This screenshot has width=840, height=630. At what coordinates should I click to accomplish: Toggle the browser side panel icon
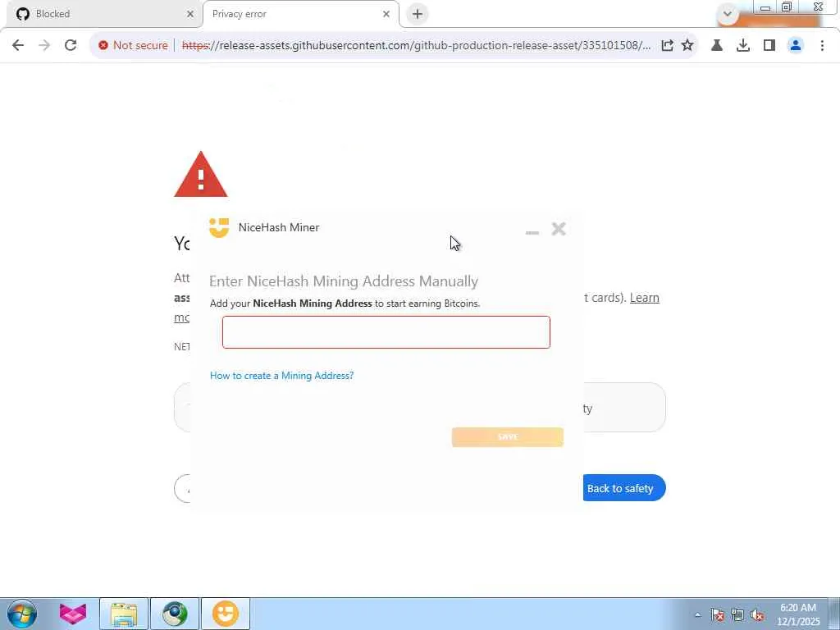coord(769,46)
